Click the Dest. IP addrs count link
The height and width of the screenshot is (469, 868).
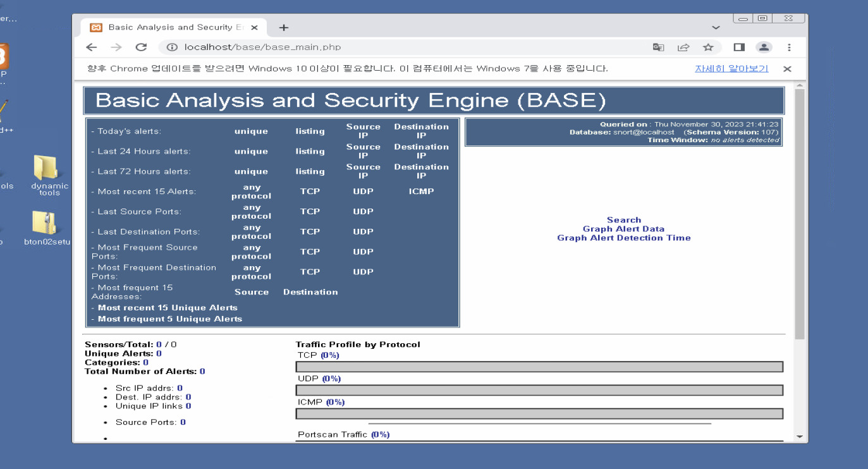tap(188, 398)
